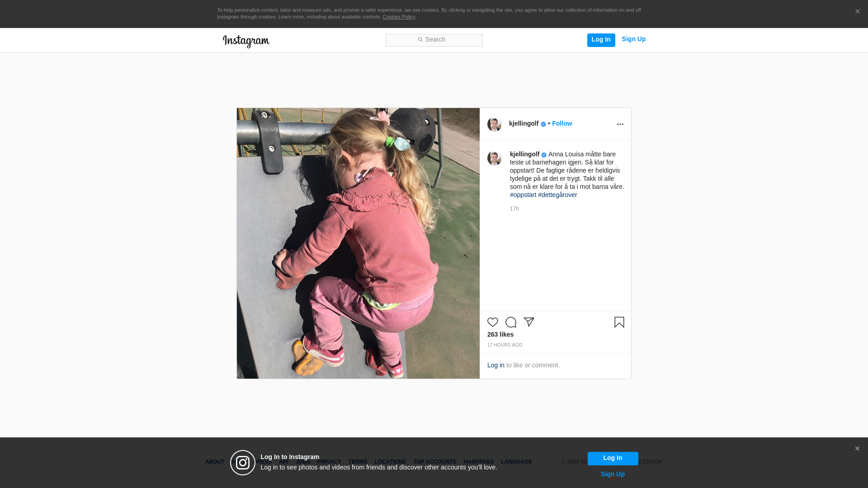
Task: Open the post photo of the climbing child
Action: pyautogui.click(x=358, y=243)
